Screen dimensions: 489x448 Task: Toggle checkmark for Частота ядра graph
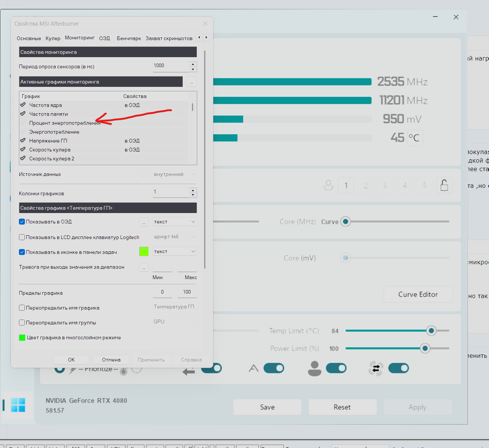[x=23, y=105]
